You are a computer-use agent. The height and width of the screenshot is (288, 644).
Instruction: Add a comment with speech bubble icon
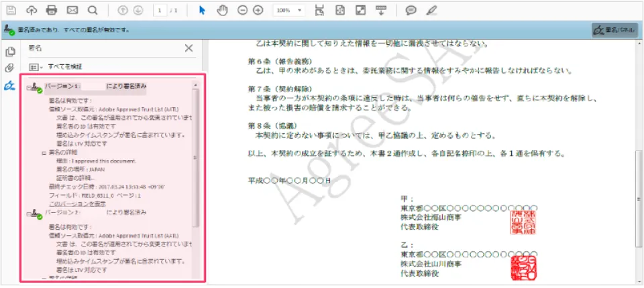click(411, 11)
